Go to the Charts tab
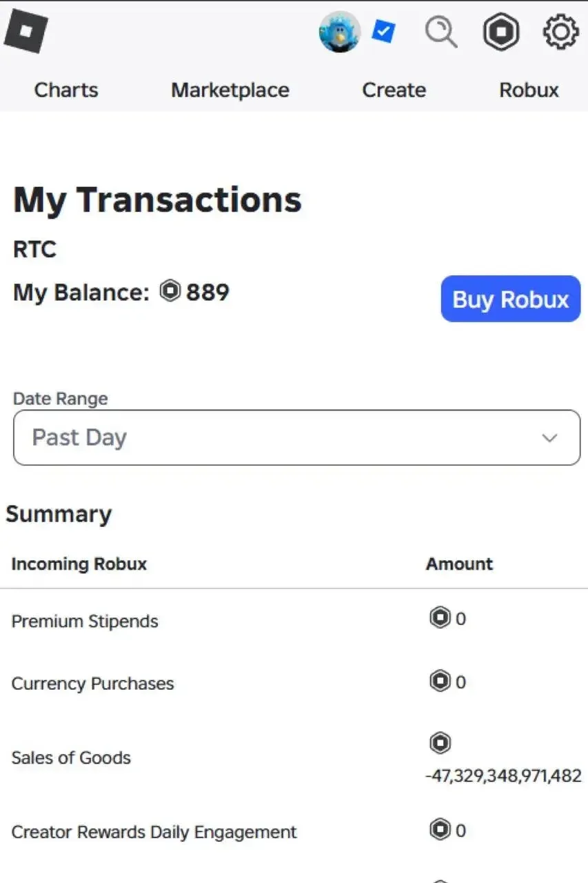The height and width of the screenshot is (883, 588). [66, 90]
